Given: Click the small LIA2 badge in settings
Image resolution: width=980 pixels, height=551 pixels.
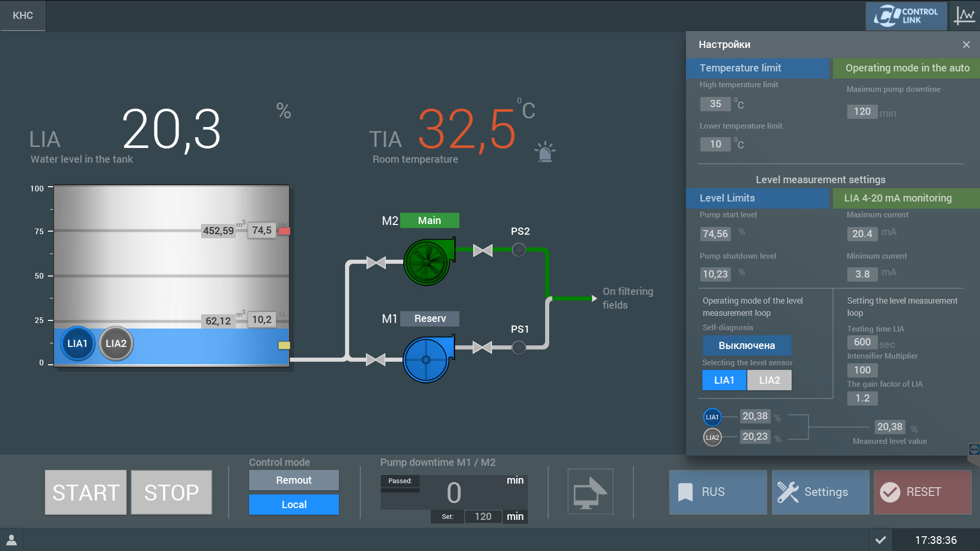Looking at the screenshot, I should click(713, 437).
